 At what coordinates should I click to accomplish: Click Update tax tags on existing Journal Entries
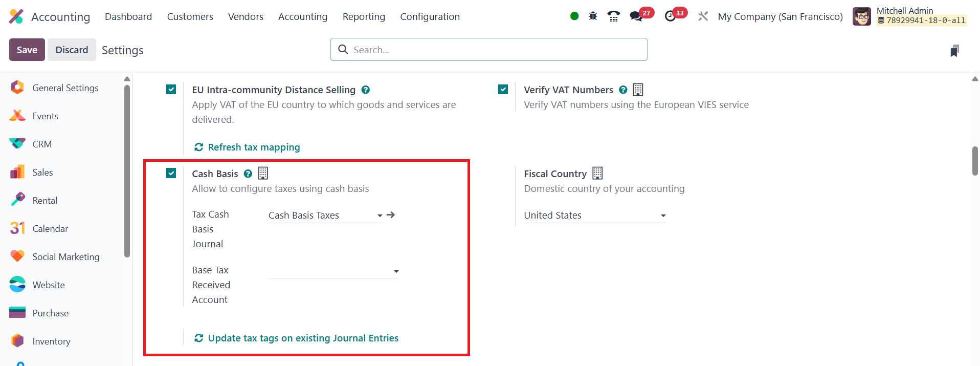pos(297,338)
